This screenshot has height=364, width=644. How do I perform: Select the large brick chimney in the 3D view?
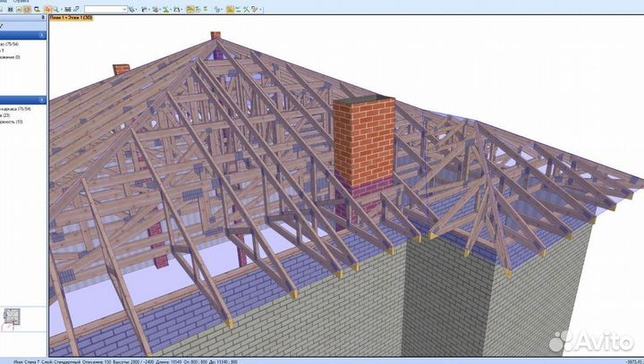click(362, 143)
